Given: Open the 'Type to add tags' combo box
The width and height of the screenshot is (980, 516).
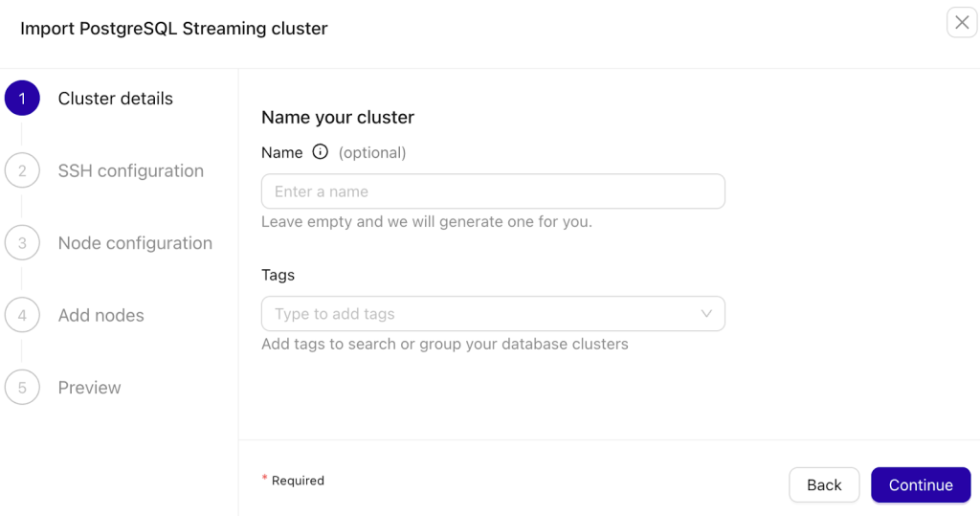Looking at the screenshot, I should [479, 314].
